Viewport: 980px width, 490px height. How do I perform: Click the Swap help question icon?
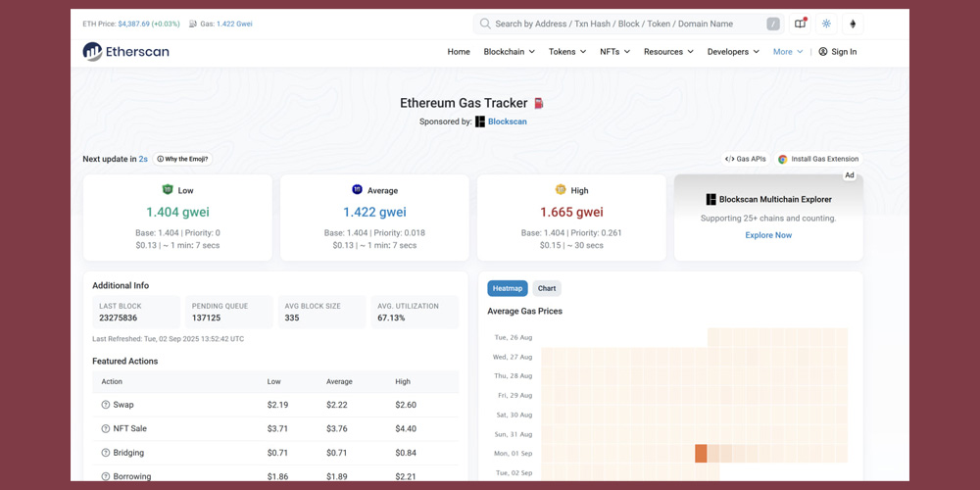[x=106, y=405]
